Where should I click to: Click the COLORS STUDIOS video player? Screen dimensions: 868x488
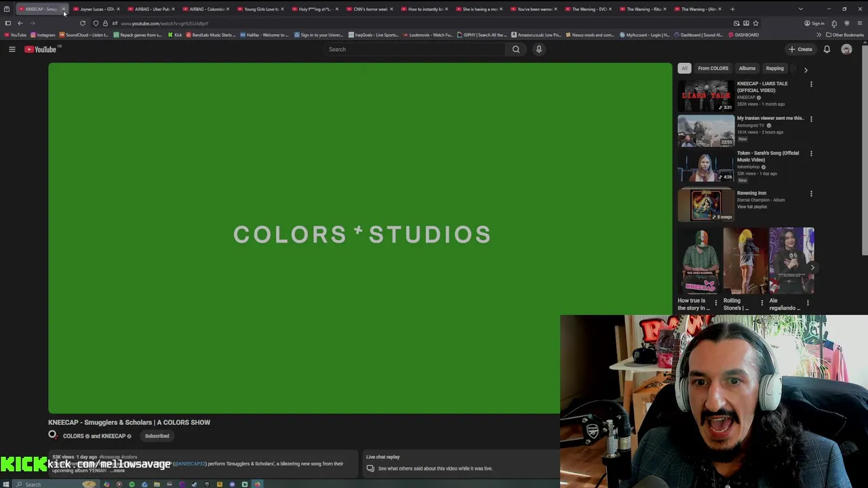(360, 238)
